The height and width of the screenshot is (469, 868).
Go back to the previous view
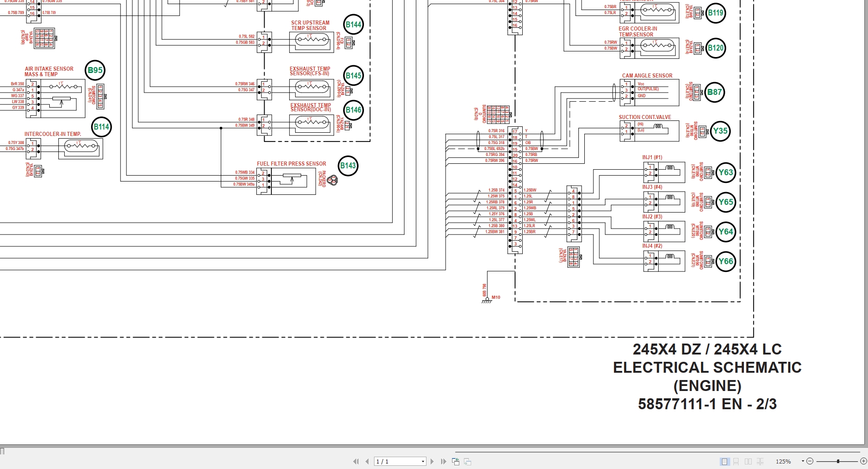(456, 461)
